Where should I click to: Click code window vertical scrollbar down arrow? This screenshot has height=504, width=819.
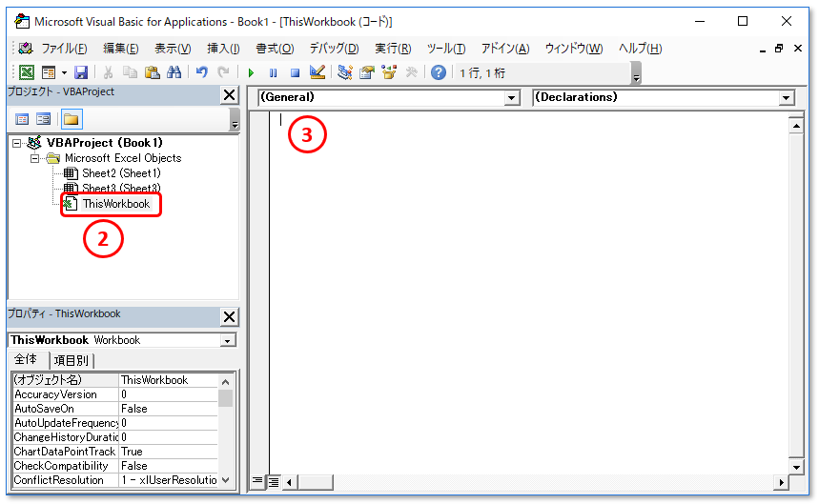pyautogui.click(x=796, y=467)
